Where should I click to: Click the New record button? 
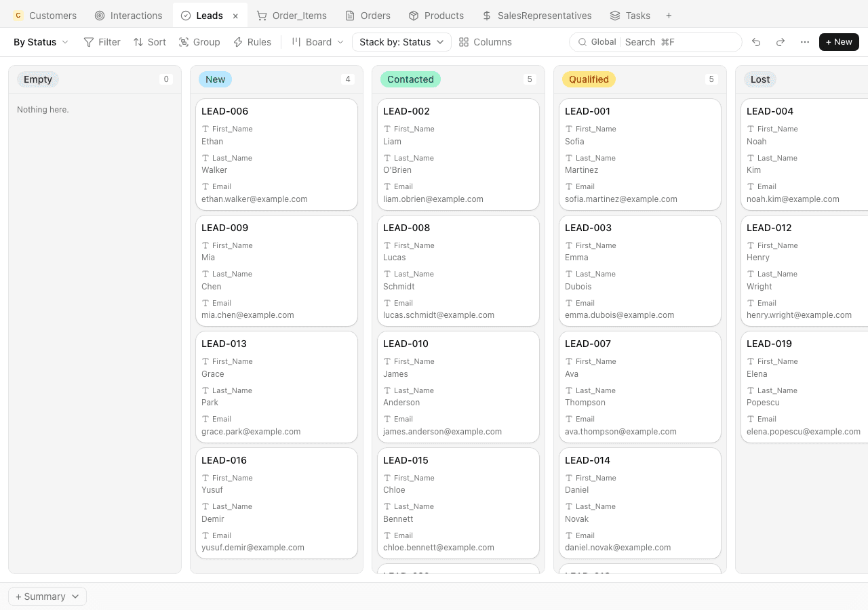(839, 42)
